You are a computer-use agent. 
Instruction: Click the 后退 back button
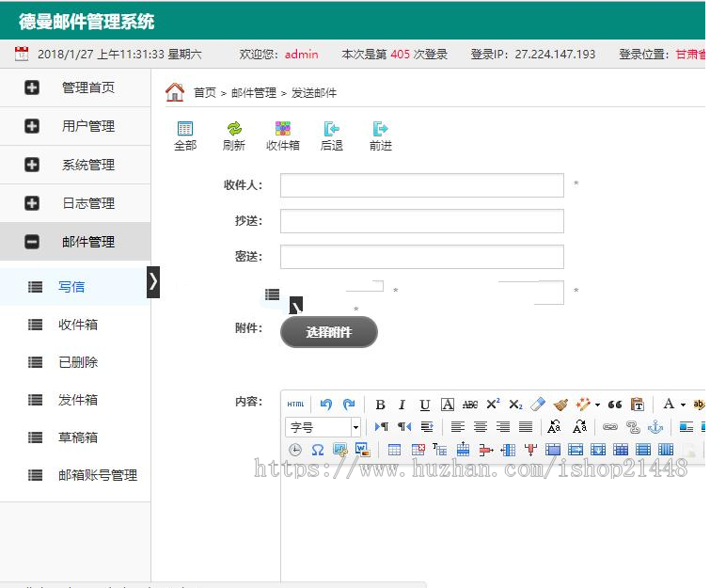coord(331,135)
